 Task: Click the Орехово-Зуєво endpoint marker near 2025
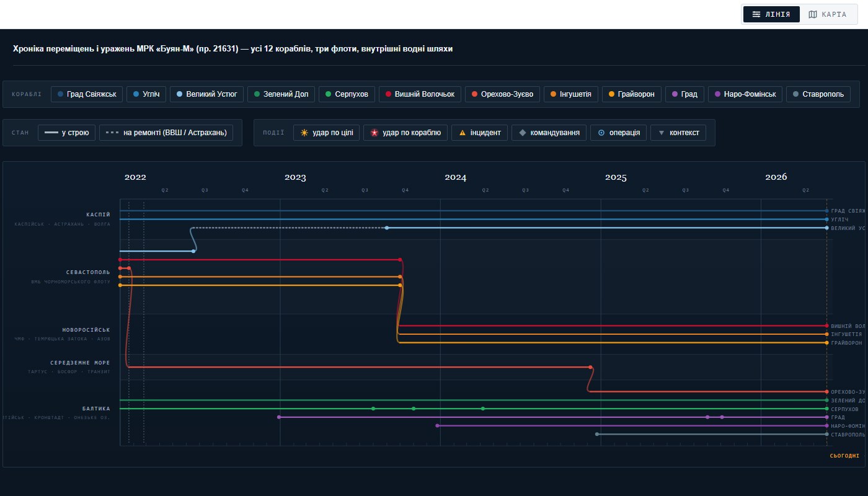click(591, 367)
